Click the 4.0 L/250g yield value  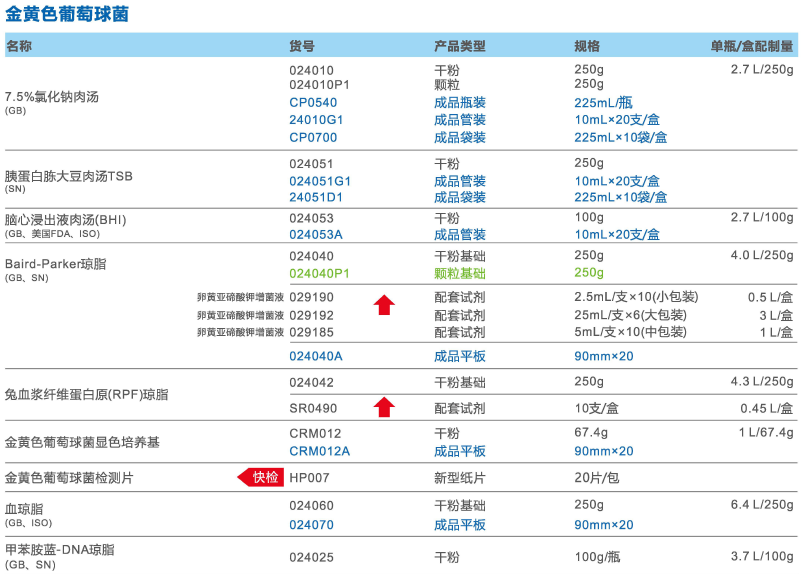[762, 255]
